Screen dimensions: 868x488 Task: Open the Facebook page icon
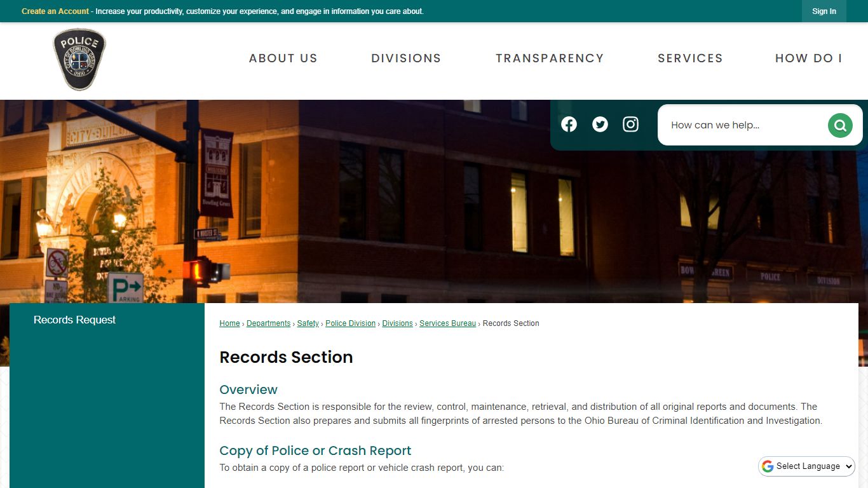coord(569,125)
